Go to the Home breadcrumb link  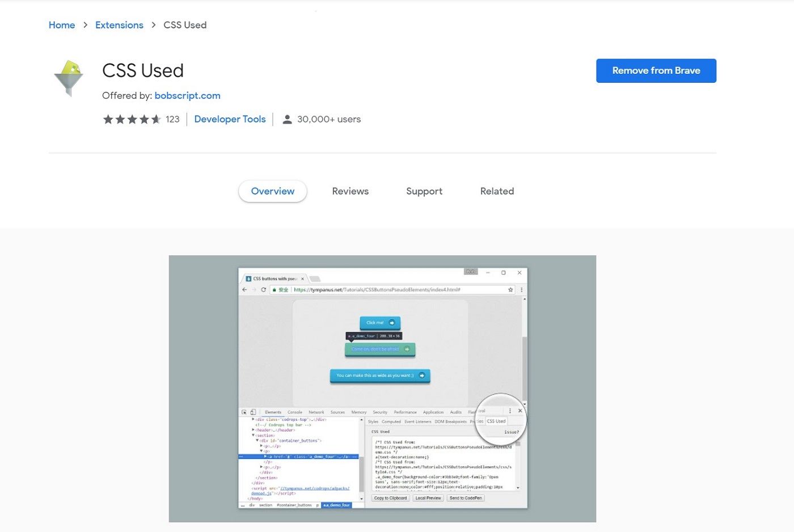[x=62, y=25]
